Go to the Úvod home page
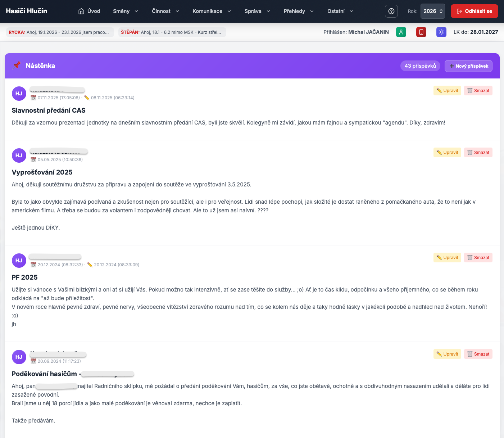The image size is (504, 438). [x=89, y=11]
